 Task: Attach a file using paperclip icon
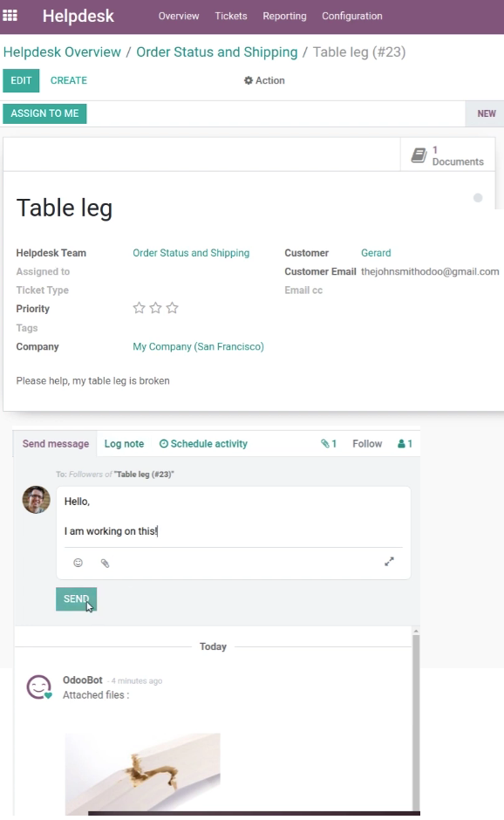point(106,564)
